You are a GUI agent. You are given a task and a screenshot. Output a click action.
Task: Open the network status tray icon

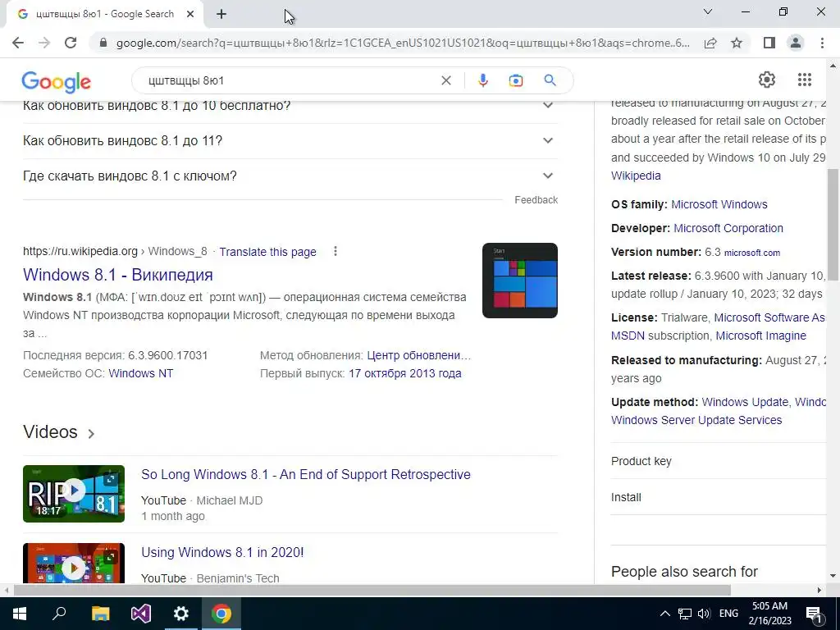pyautogui.click(x=685, y=614)
